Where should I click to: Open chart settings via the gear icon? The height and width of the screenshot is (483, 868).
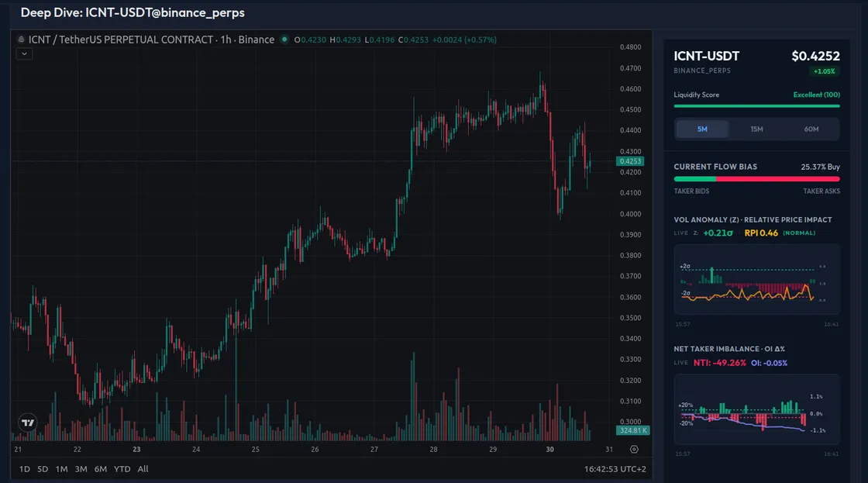(x=634, y=449)
